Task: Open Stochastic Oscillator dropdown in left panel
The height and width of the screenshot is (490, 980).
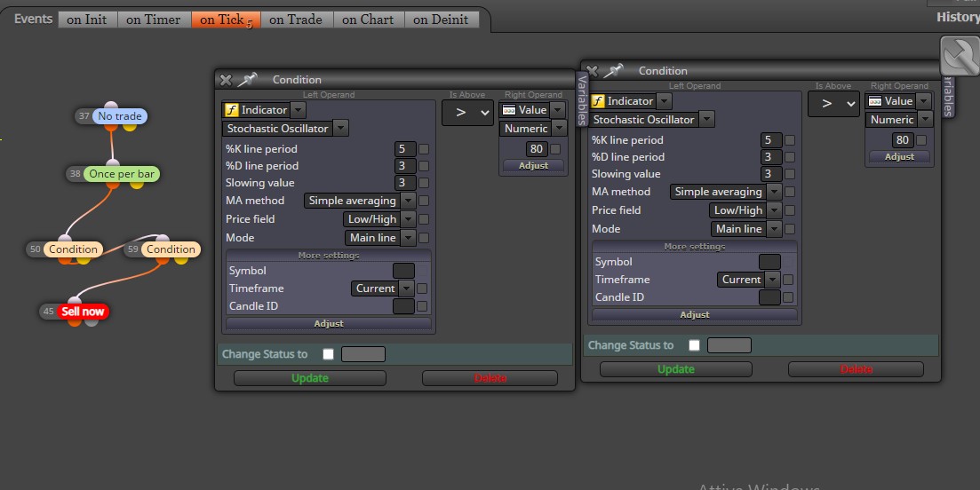Action: [x=340, y=129]
